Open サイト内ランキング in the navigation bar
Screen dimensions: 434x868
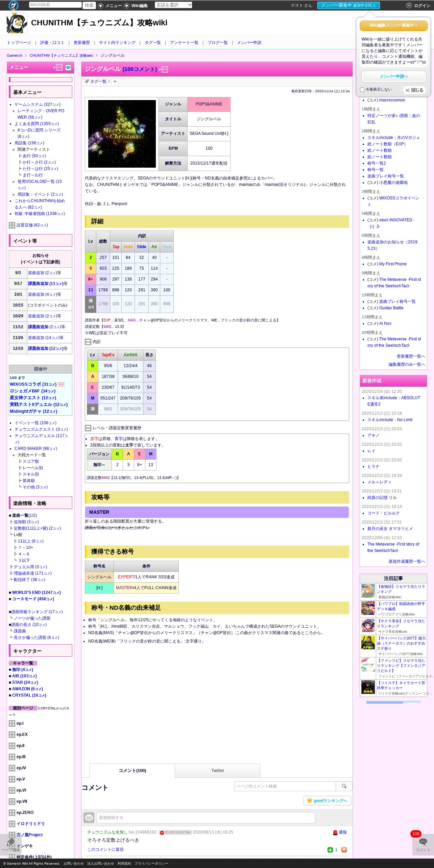tap(117, 43)
